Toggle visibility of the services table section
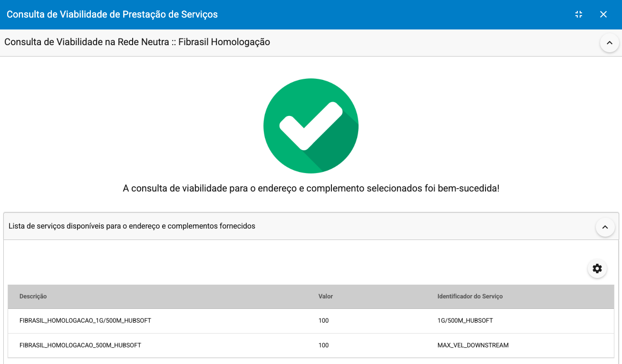Screen dimensions: 622x364 (605, 227)
